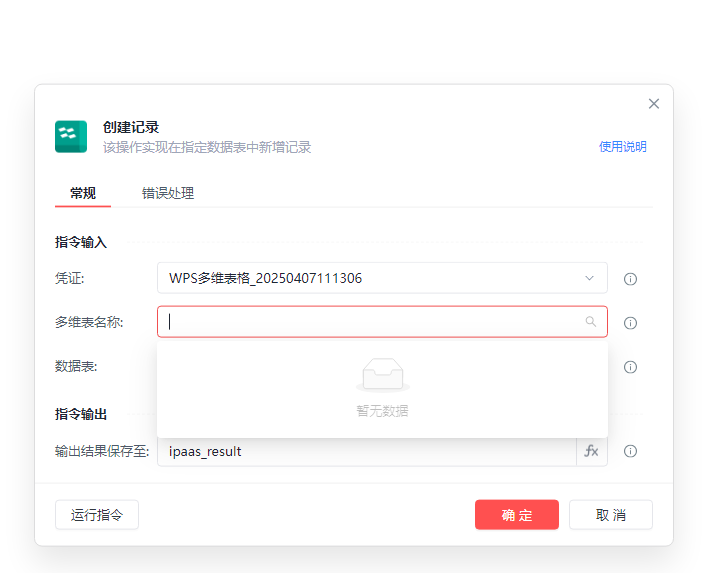Click info icon beside 多维表名称 field
Image resolution: width=706 pixels, height=573 pixels.
(x=630, y=323)
